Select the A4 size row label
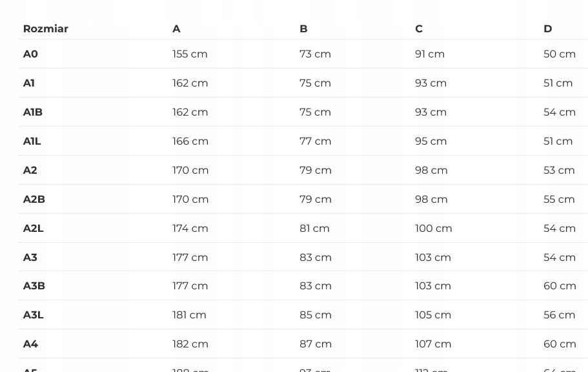Image resolution: width=588 pixels, height=372 pixels. [30, 344]
